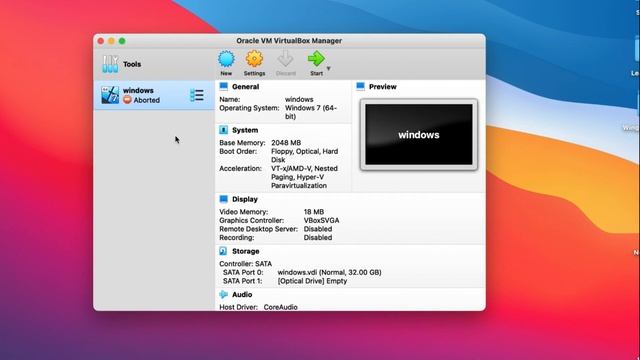This screenshot has height=360, width=640.
Task: Close the VirtualBox Manager window
Action: [101, 41]
